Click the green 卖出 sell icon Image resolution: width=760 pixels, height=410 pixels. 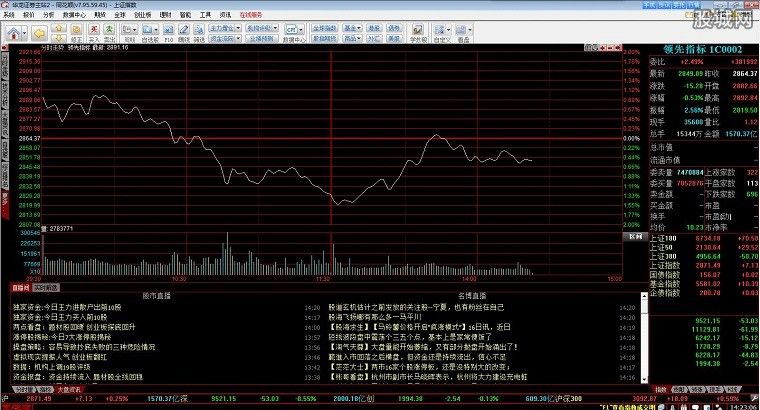pos(109,31)
